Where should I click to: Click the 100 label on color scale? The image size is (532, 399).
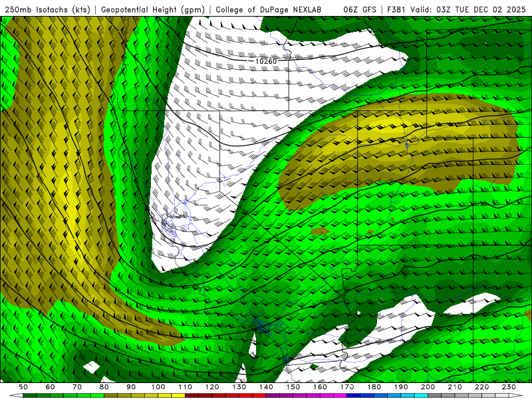coord(158,387)
